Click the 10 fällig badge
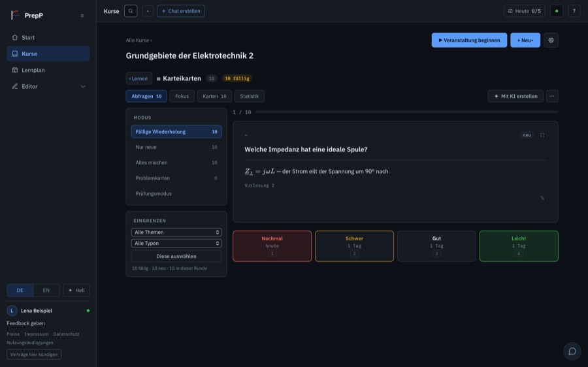Viewport: 588px width, 367px height. [x=237, y=78]
